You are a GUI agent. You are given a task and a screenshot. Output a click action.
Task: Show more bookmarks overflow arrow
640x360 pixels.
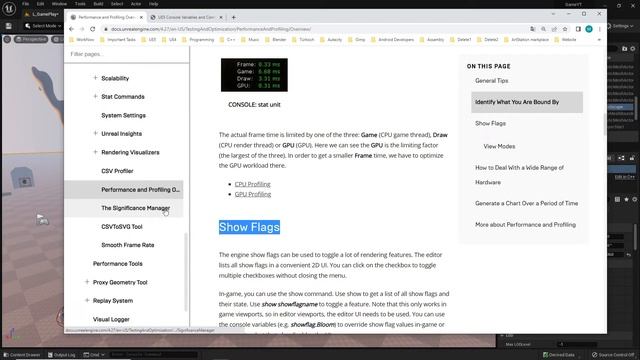599,40
